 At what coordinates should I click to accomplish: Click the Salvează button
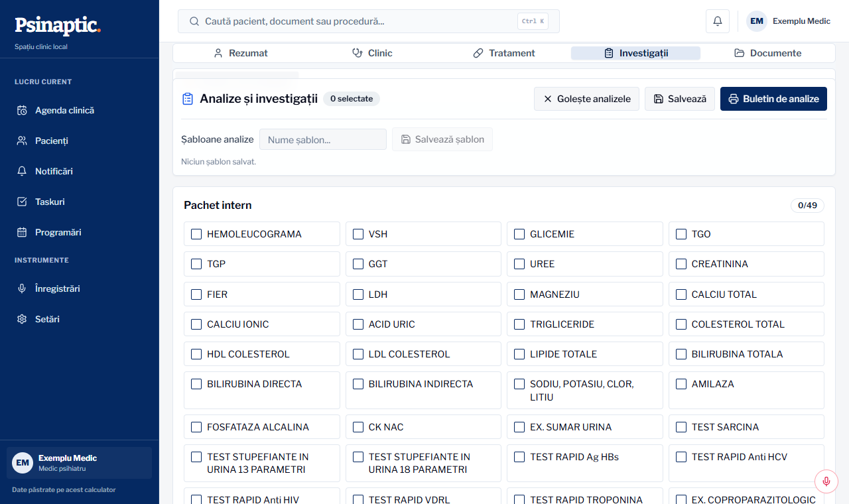click(x=680, y=99)
